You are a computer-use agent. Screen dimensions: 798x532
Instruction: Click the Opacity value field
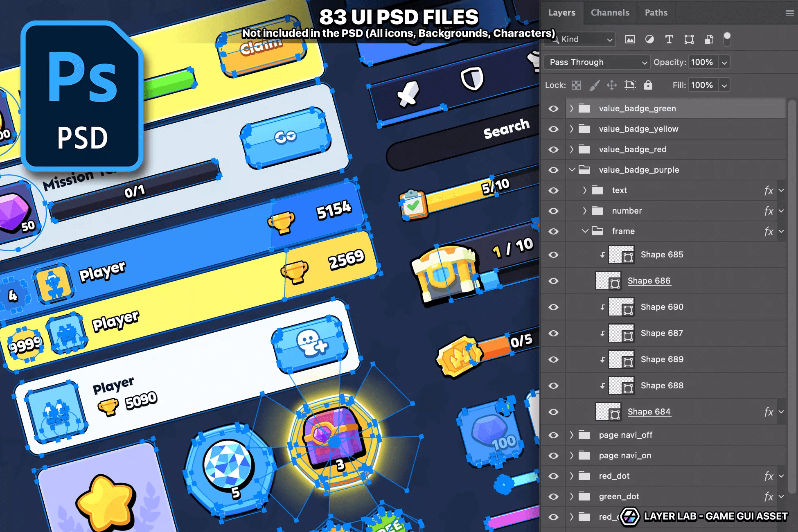click(703, 62)
